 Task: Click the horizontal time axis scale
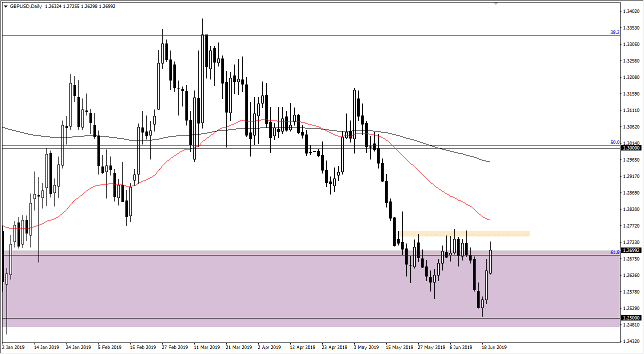(x=300, y=347)
